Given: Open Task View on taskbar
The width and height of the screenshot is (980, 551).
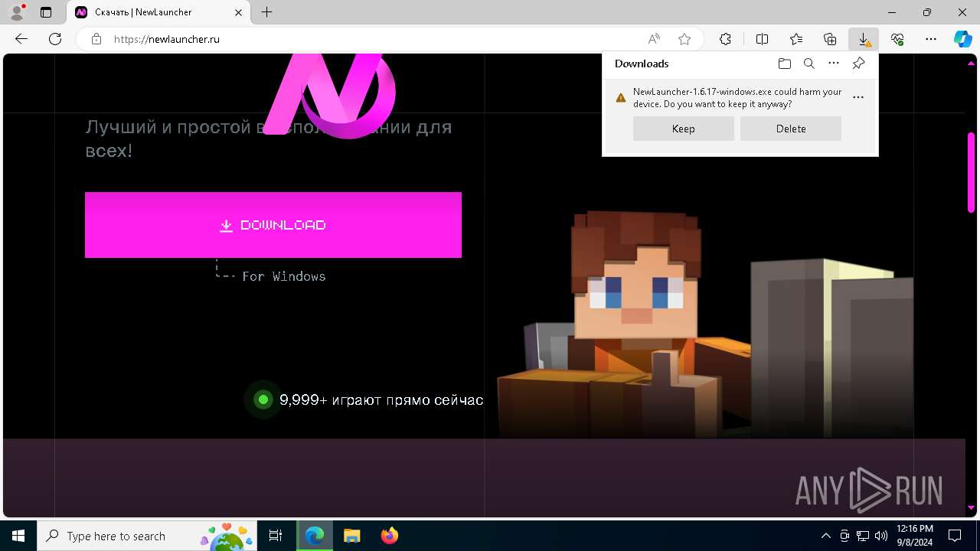Looking at the screenshot, I should [276, 536].
